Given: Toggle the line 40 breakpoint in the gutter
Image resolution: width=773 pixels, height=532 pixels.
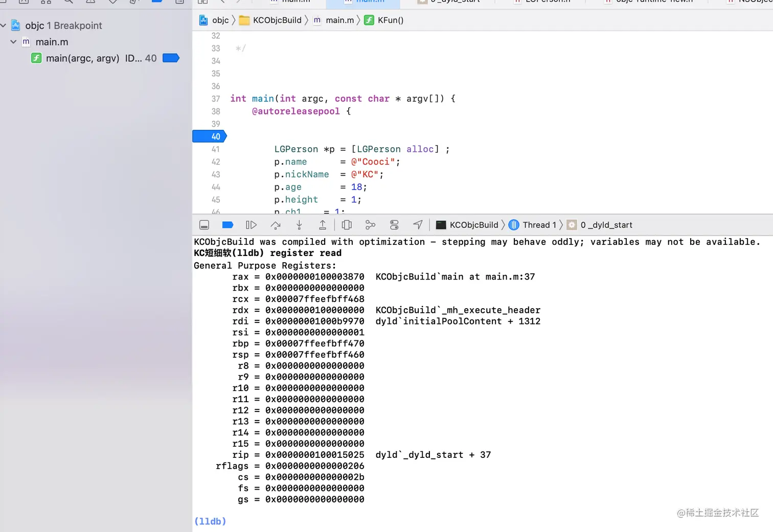Looking at the screenshot, I should tap(210, 136).
